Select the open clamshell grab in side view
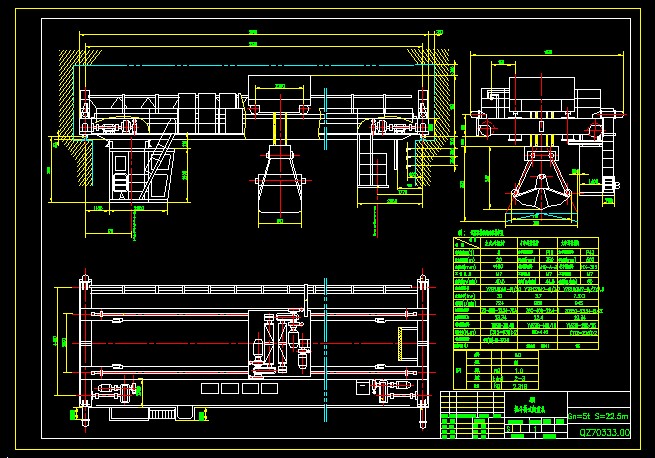 540,195
